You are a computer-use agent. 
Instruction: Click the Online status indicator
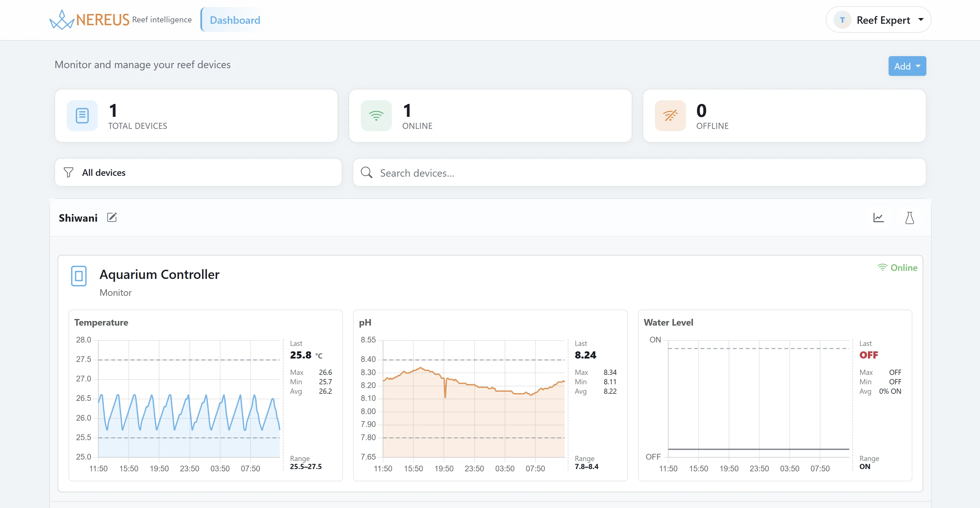tap(897, 267)
